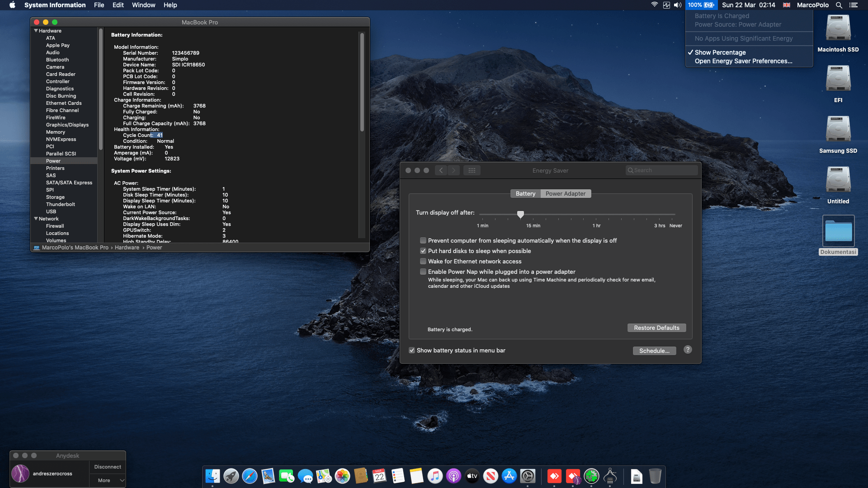Open Finder from the Dock
This screenshot has width=868, height=488.
[x=212, y=476]
